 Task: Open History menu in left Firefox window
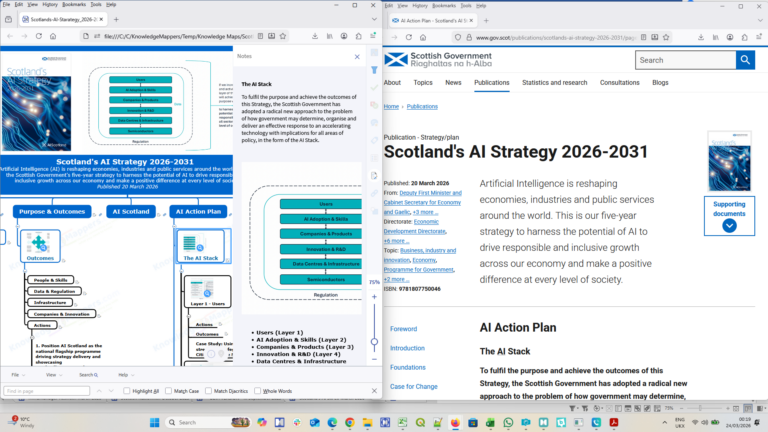[50, 4]
